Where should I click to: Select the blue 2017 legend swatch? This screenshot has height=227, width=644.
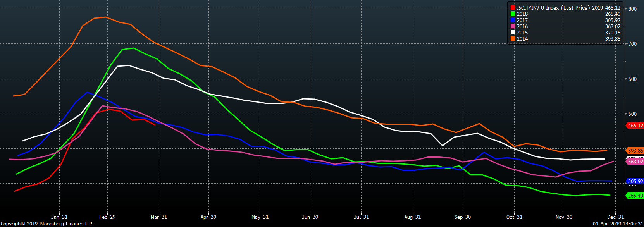[513, 20]
